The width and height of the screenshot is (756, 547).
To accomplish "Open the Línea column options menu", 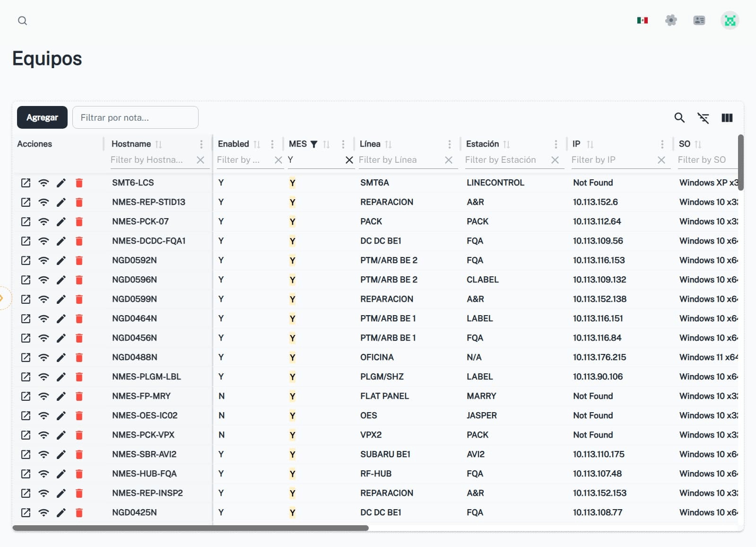I will [449, 144].
